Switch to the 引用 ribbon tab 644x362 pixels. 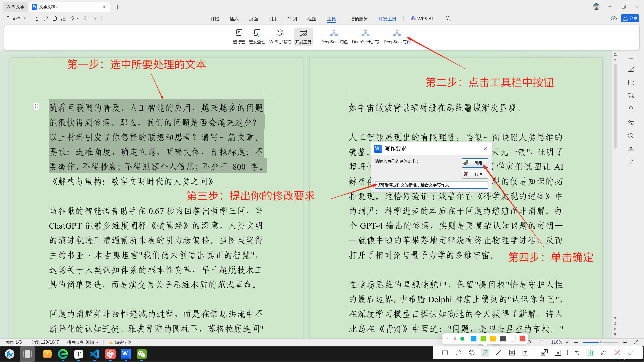pyautogui.click(x=273, y=19)
